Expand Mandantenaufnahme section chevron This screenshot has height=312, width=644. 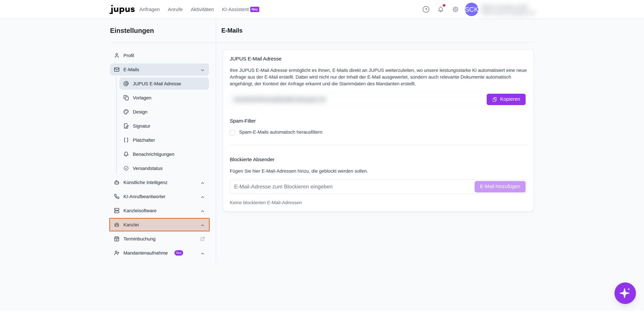203,253
